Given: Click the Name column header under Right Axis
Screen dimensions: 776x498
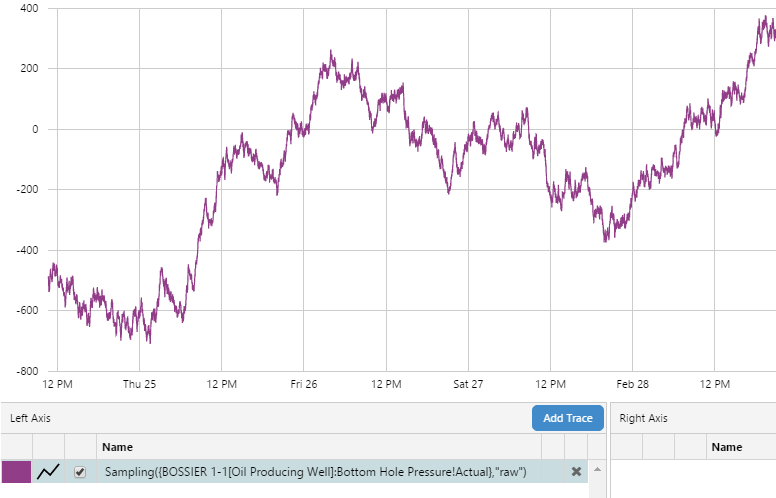Looking at the screenshot, I should pos(726,447).
